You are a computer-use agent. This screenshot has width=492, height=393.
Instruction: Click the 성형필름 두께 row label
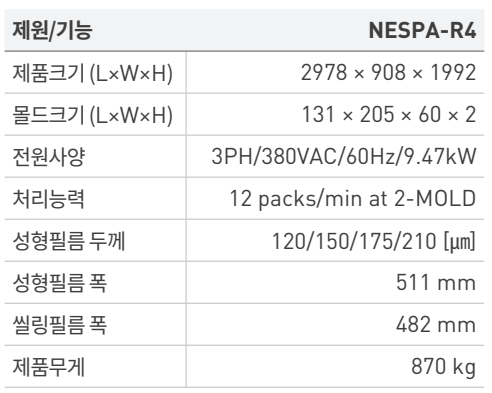pos(69,241)
